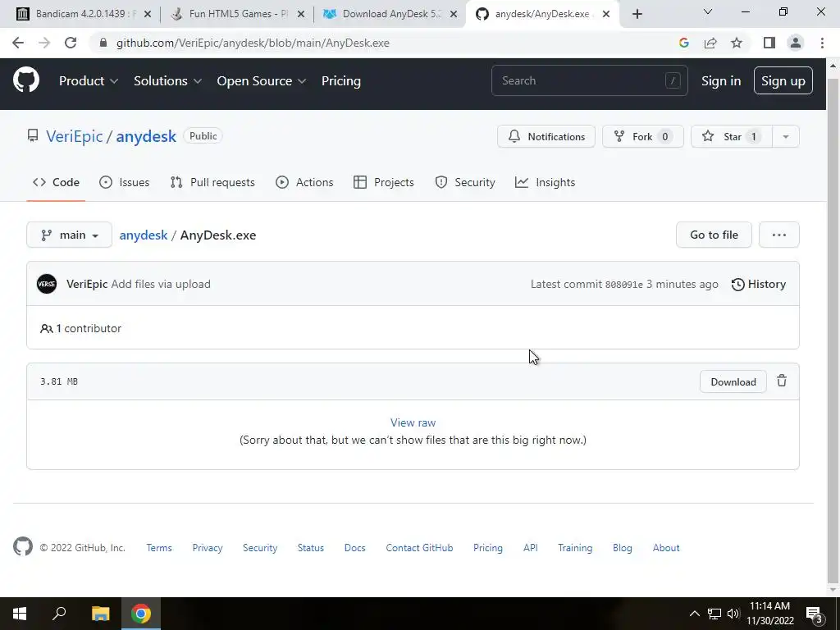Click the browser address bar URL
This screenshot has width=840, height=630.
253,43
